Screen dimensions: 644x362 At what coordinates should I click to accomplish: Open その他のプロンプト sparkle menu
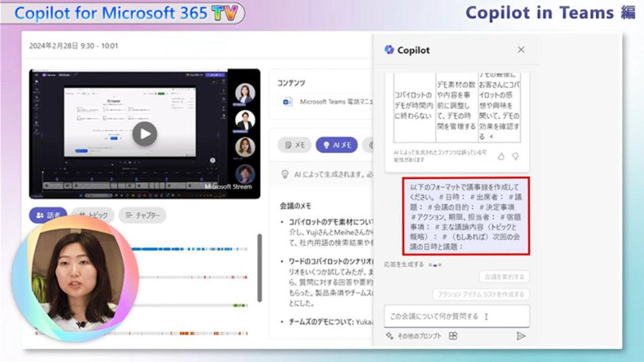coord(390,336)
